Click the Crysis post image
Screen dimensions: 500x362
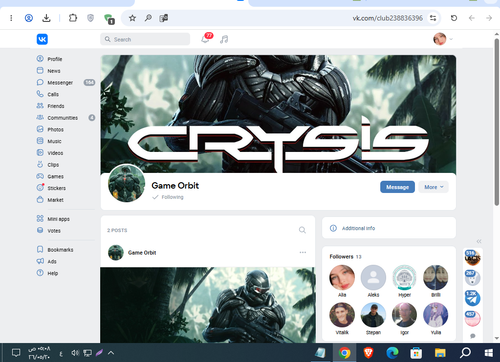click(208, 305)
